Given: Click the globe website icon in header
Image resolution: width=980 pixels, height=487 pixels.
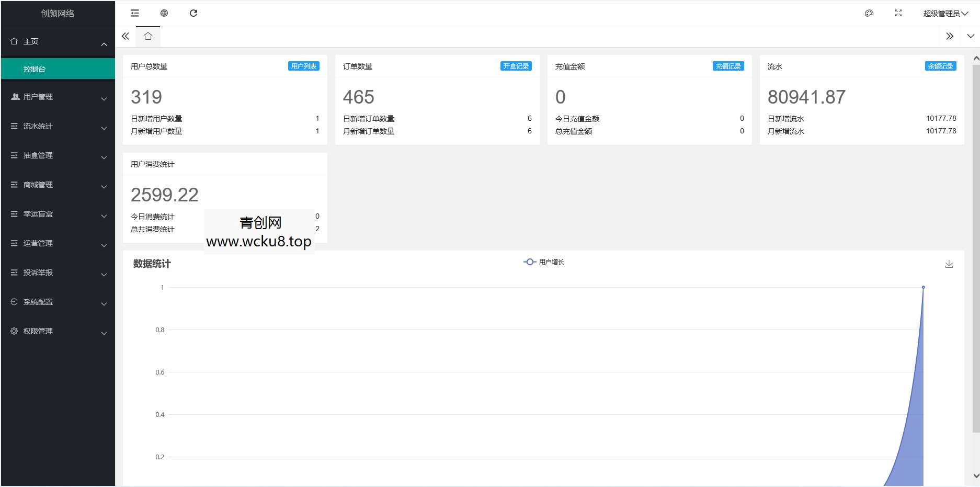Looking at the screenshot, I should [164, 13].
